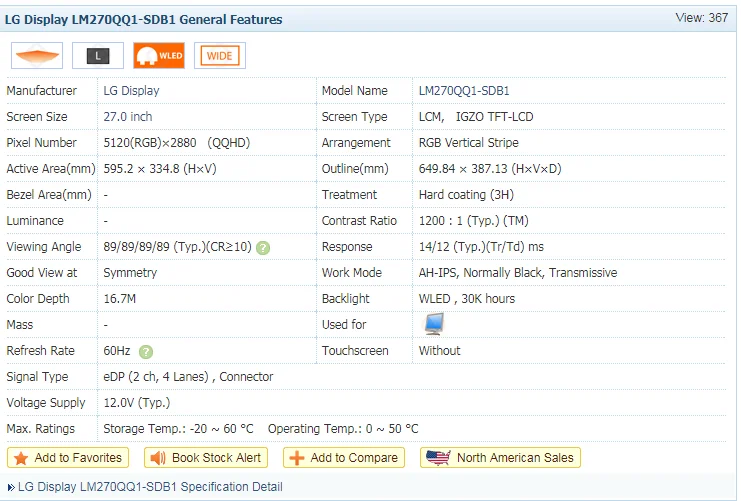Click the monitor icon in Used for row
This screenshot has height=501, width=741.
point(434,324)
